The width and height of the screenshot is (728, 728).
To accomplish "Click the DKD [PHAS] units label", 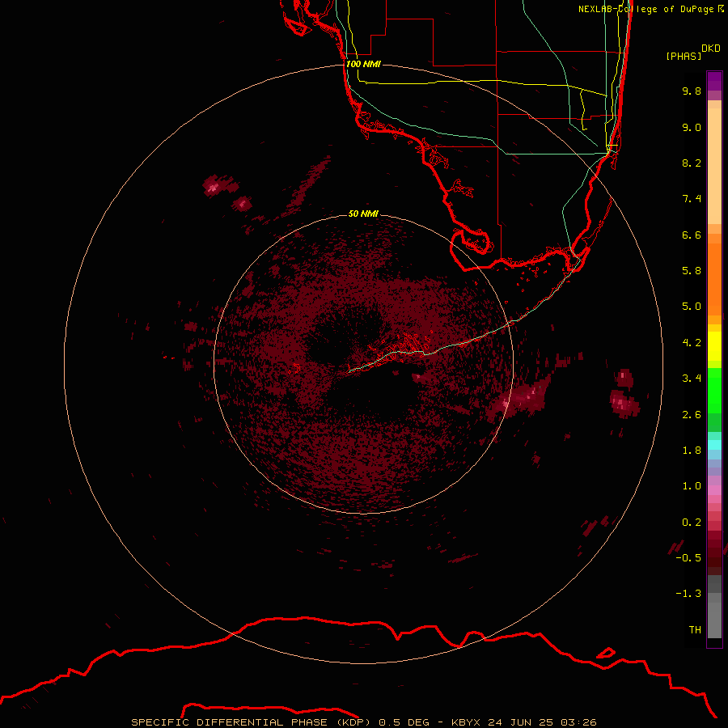I will click(692, 52).
